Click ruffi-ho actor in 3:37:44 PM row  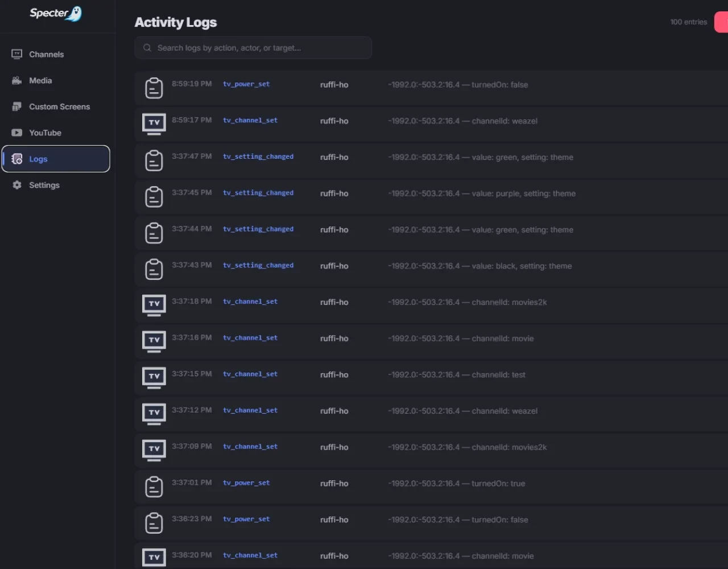pyautogui.click(x=334, y=230)
